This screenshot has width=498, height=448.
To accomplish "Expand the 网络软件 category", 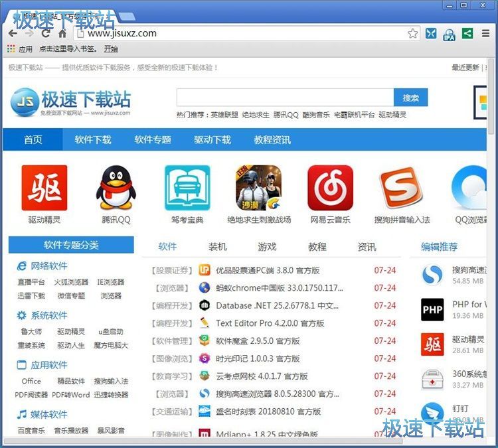I will coord(48,266).
